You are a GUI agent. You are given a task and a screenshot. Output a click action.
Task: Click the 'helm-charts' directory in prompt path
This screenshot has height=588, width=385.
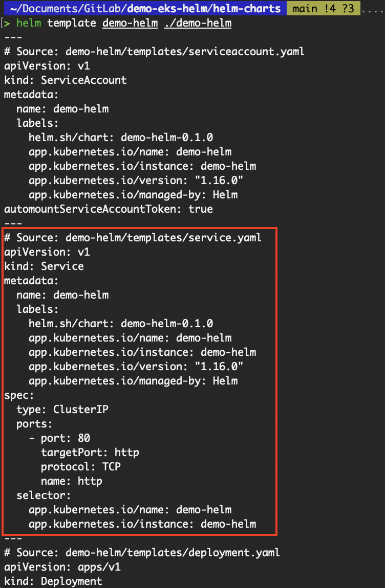point(250,9)
